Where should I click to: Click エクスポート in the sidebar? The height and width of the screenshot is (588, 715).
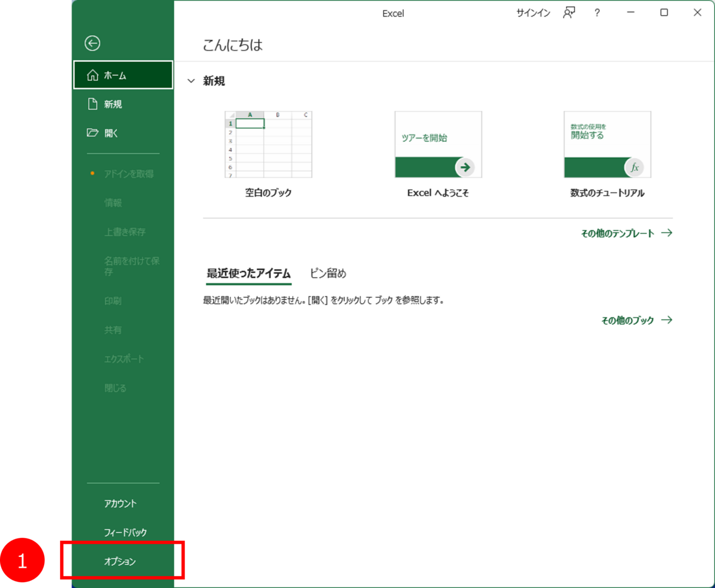[x=123, y=359]
